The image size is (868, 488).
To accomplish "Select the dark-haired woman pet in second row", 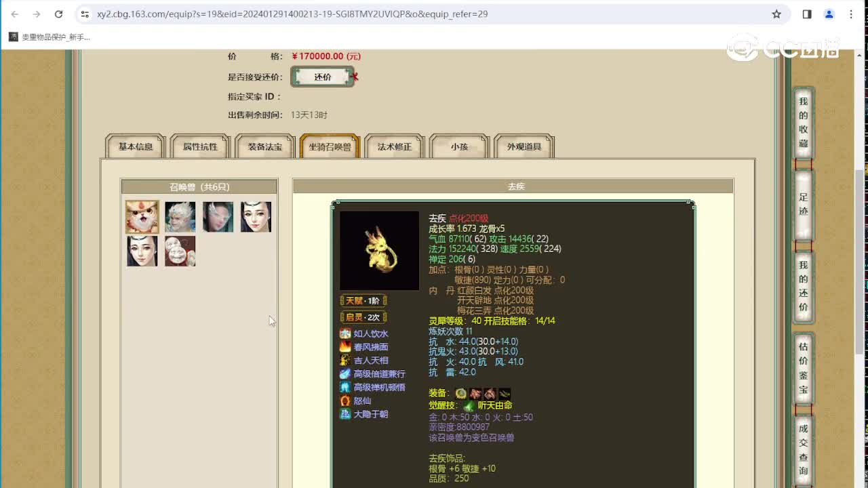I will click(x=142, y=251).
